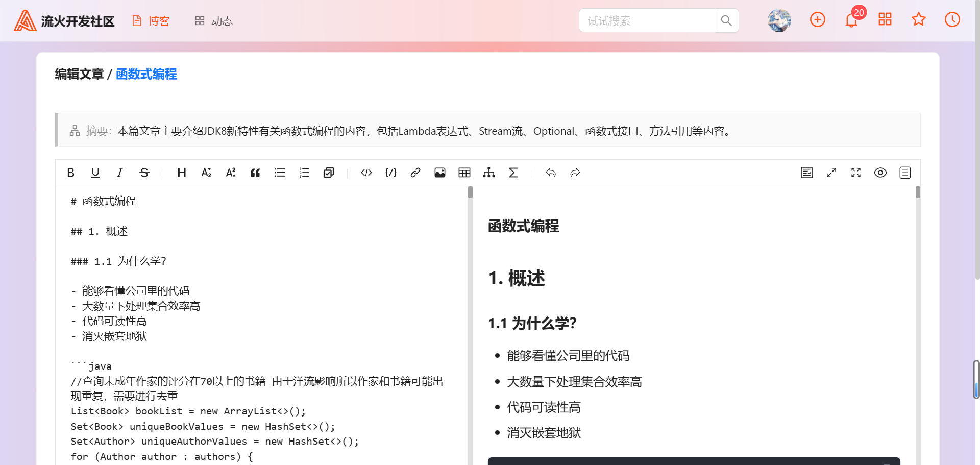The width and height of the screenshot is (980, 465).
Task: Click preview heading '1. 概述'
Action: tap(517, 278)
